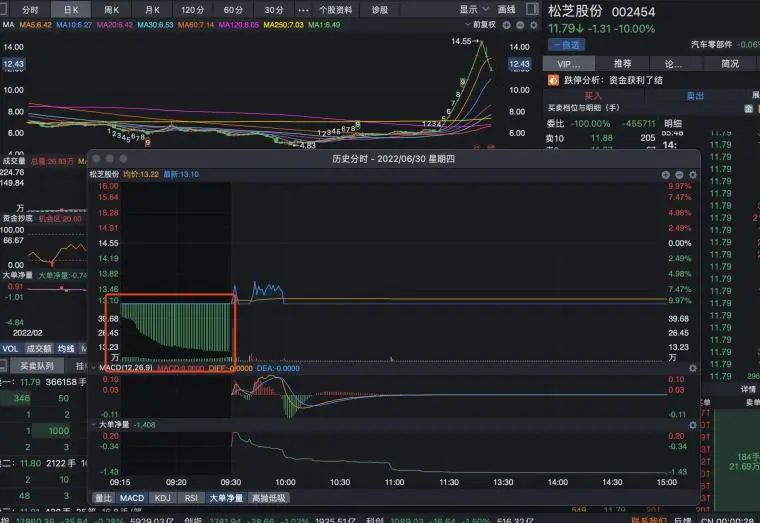
Task: Select the 成交额 turnover tab
Action: point(39,349)
